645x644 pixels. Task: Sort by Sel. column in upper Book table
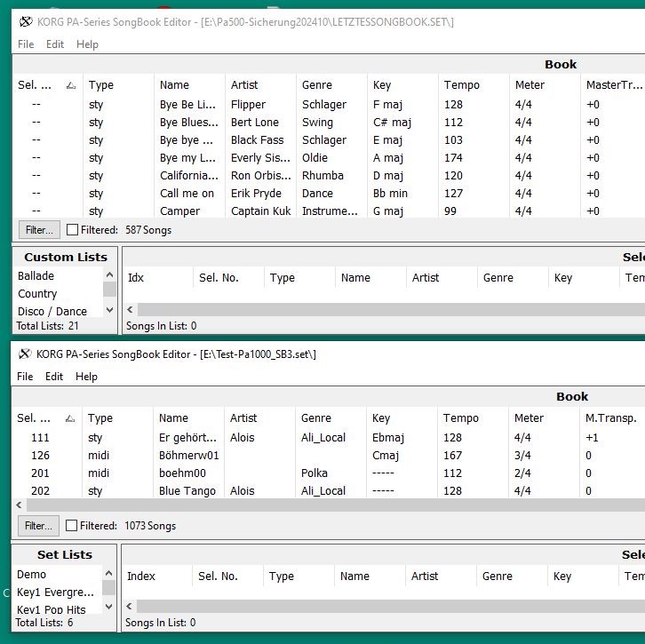pyautogui.click(x=48, y=85)
